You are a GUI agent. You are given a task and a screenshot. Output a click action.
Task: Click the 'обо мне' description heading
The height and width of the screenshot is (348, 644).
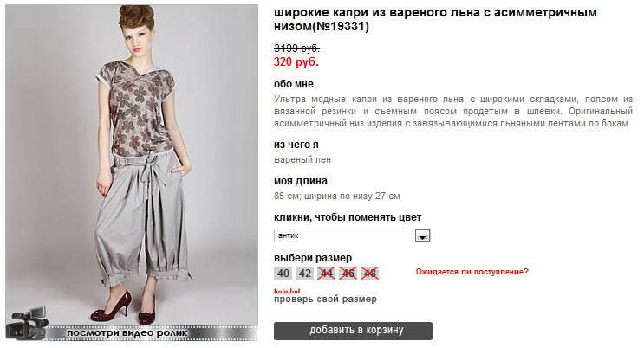pyautogui.click(x=294, y=84)
